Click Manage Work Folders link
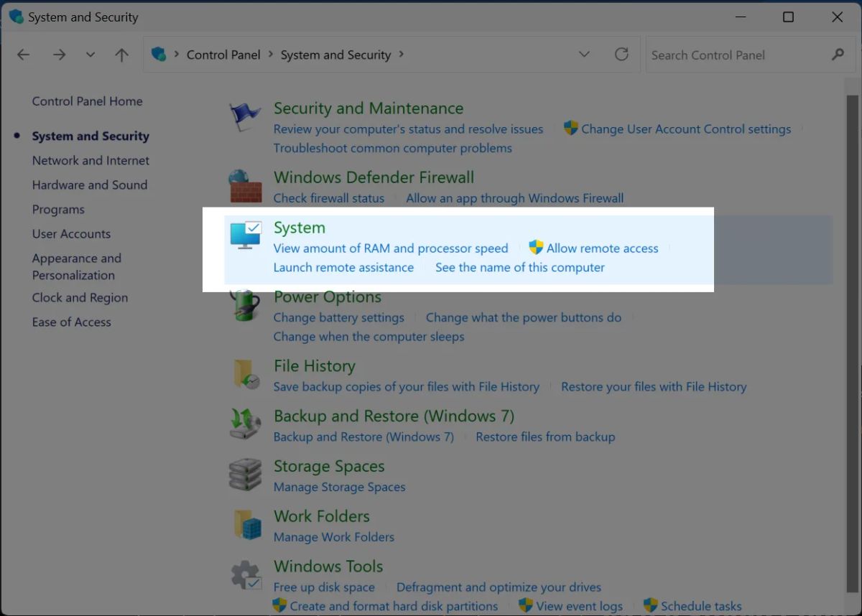 pos(333,537)
